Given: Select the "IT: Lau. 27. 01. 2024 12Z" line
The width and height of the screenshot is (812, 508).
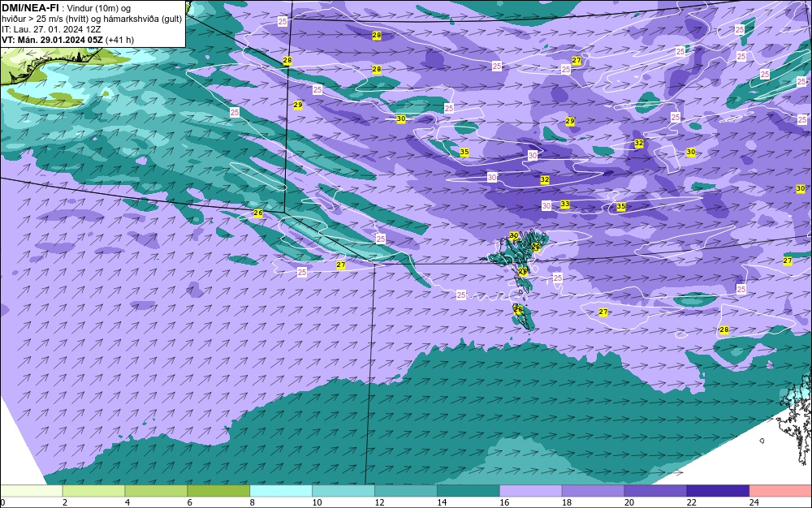Looking at the screenshot, I should click(51, 29).
